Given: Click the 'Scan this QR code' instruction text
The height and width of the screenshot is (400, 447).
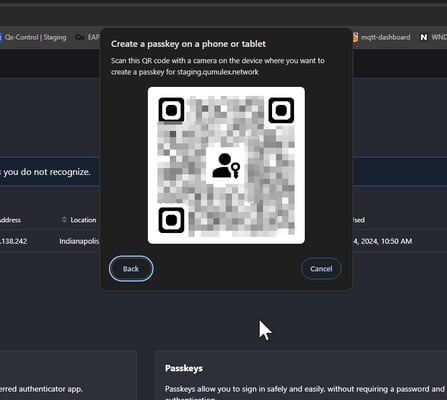Looking at the screenshot, I should (x=218, y=66).
